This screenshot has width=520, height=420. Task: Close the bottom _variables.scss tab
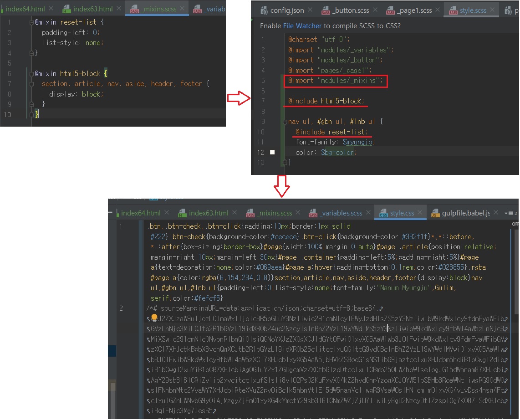click(368, 213)
